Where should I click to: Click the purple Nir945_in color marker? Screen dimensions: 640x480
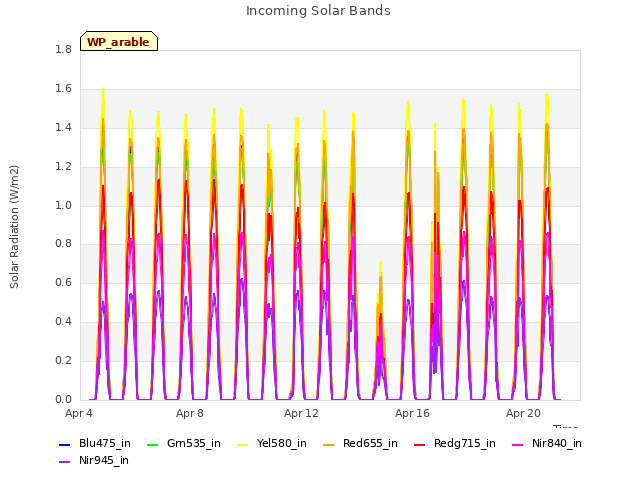[65, 462]
